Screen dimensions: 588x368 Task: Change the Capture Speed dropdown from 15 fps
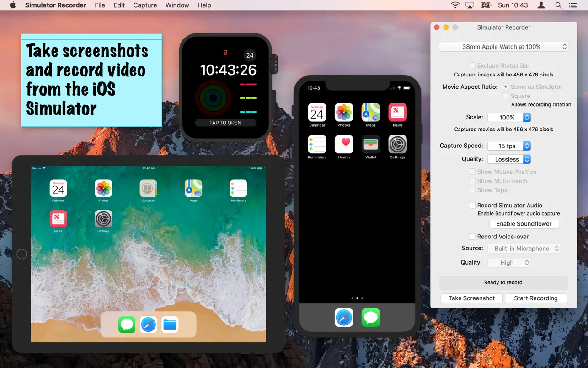509,146
